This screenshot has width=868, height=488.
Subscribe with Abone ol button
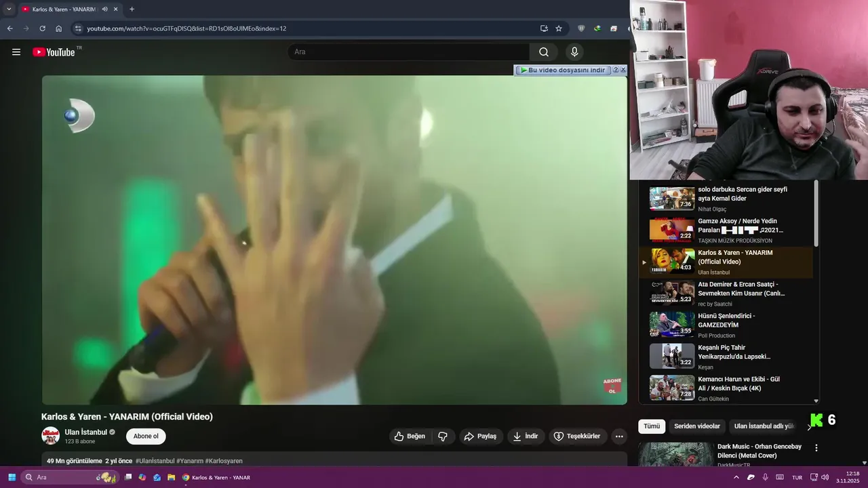point(146,436)
